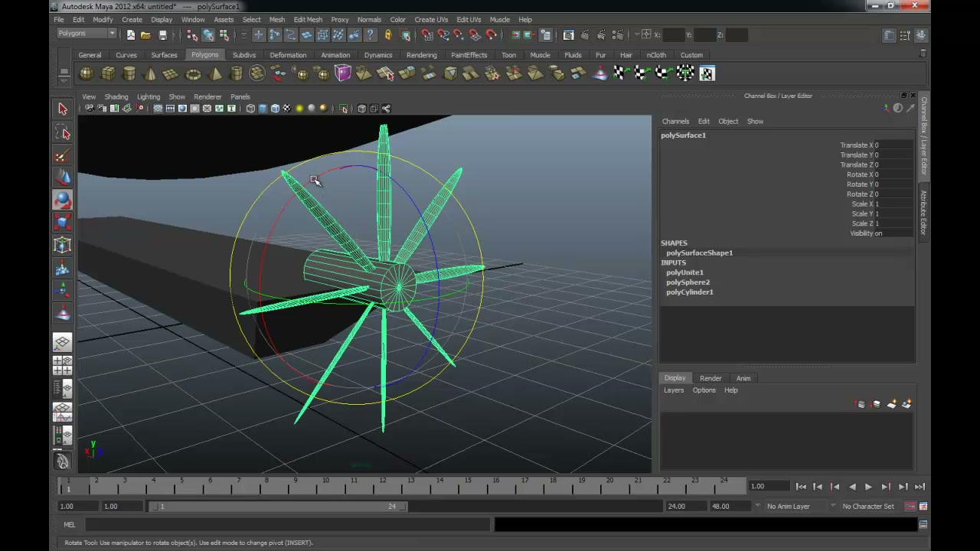
Task: Click the time range slider bar
Action: pyautogui.click(x=279, y=507)
